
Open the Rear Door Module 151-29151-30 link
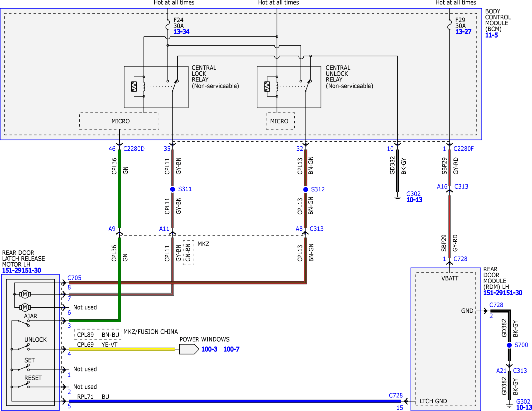pyautogui.click(x=503, y=293)
